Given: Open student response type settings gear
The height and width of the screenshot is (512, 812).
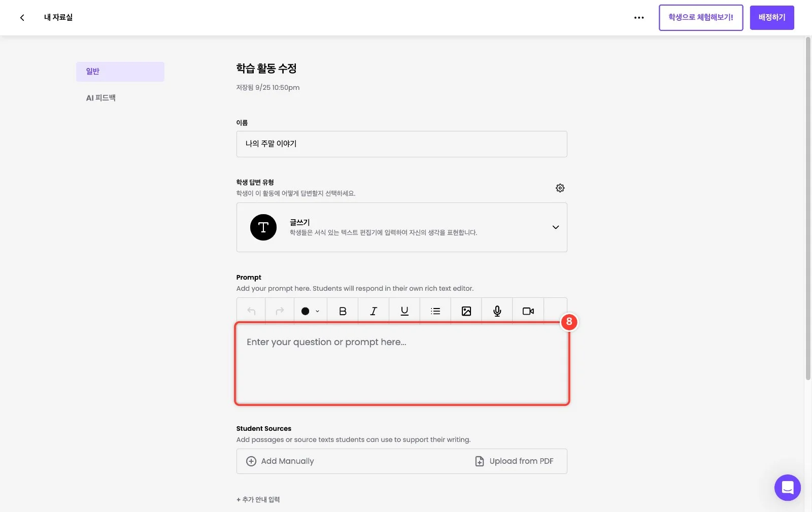Looking at the screenshot, I should [560, 188].
